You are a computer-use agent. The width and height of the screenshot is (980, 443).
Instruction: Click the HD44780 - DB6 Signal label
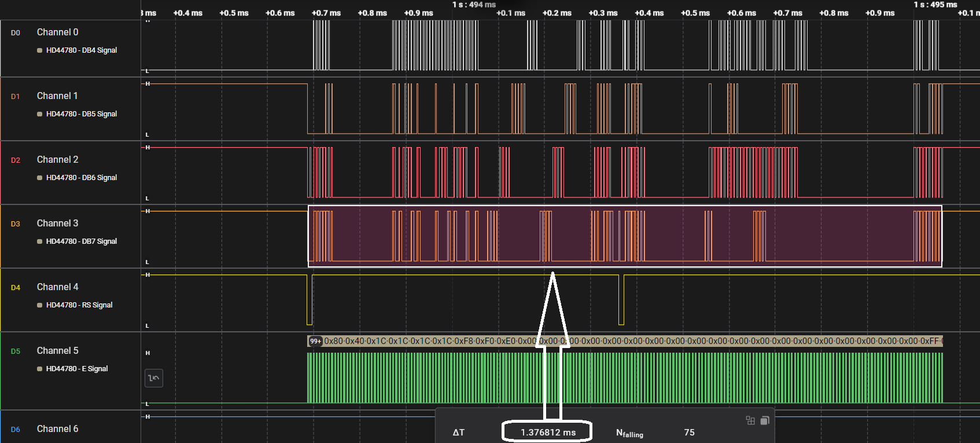[82, 178]
